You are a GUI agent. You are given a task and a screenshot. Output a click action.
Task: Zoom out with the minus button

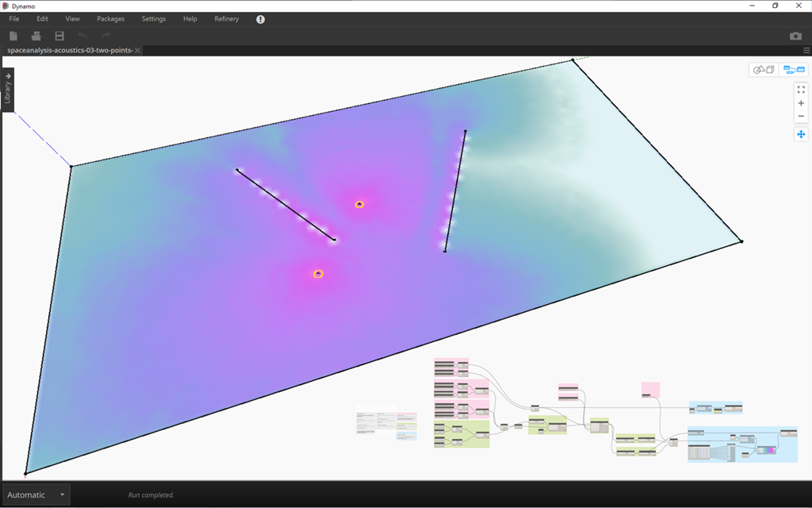(801, 117)
